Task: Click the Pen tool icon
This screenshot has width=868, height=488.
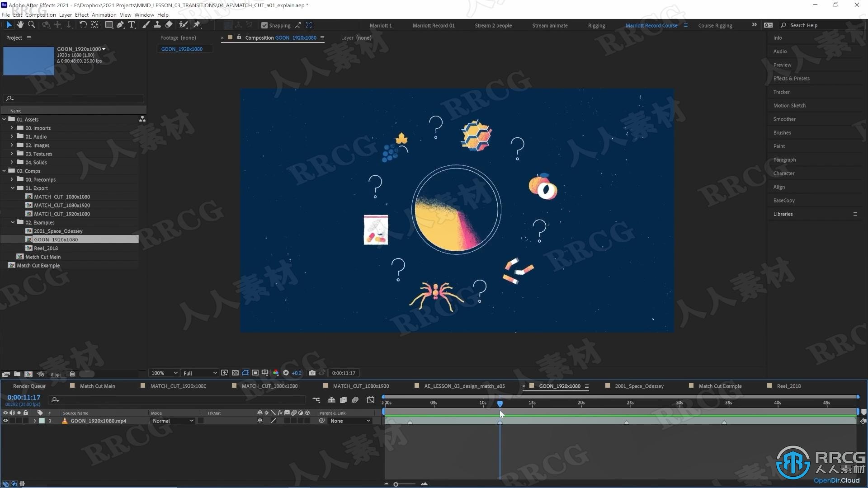Action: point(120,24)
